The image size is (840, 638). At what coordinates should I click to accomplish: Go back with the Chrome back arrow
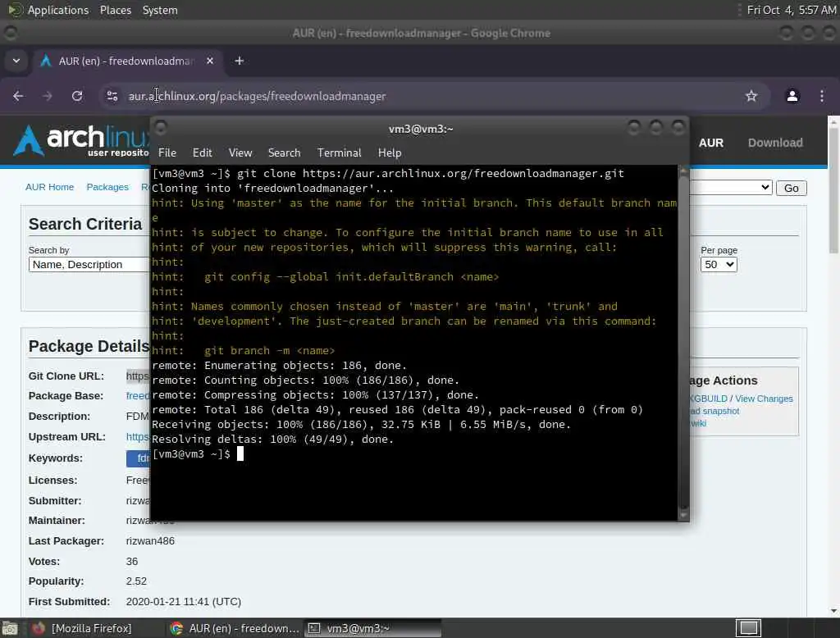coord(18,96)
